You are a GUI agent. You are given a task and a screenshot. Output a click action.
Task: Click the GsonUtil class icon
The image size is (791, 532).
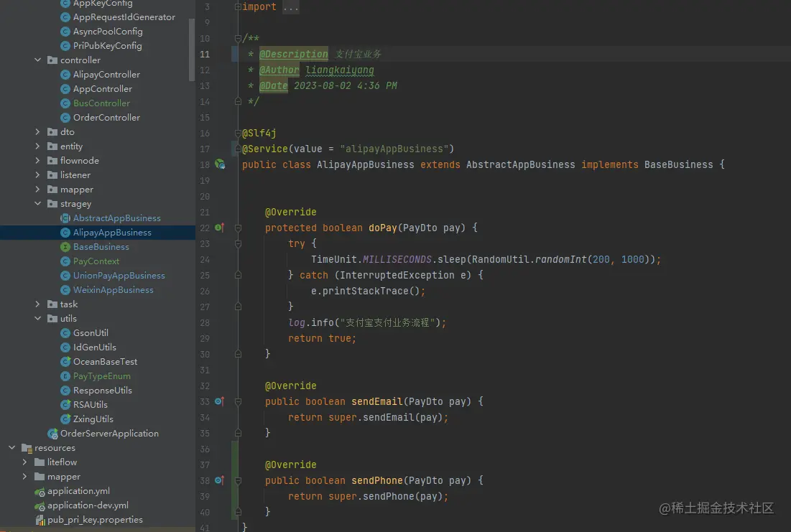[x=65, y=333]
